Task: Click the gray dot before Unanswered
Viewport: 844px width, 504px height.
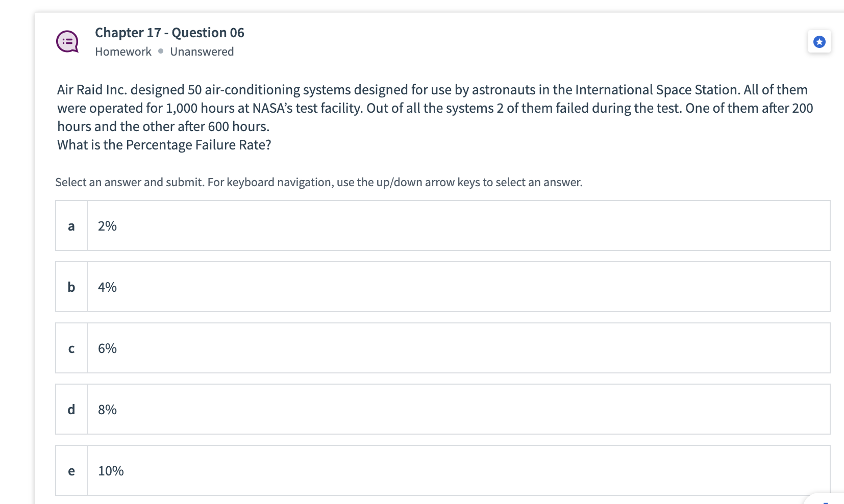Action: (161, 51)
